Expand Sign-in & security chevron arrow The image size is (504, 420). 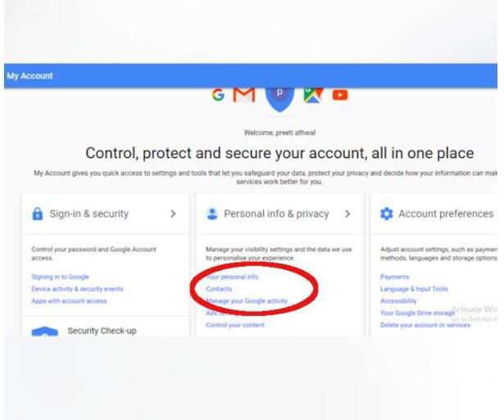point(173,214)
